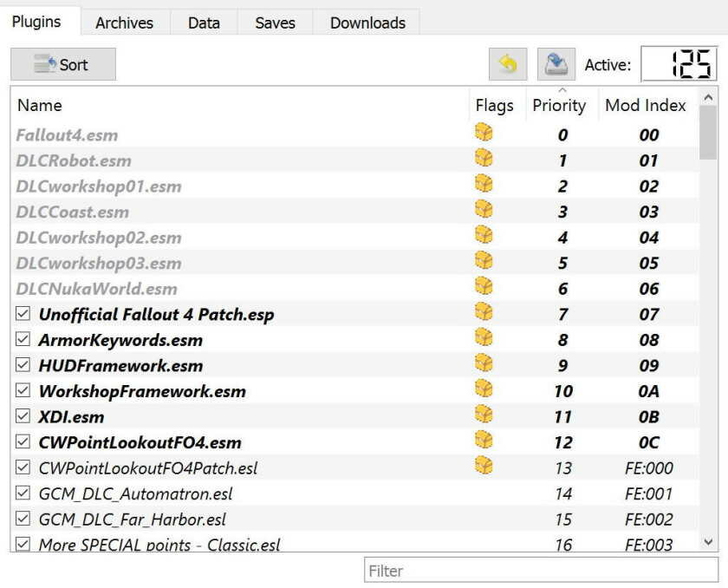
Task: Click Mod Index value 0A
Action: point(648,391)
